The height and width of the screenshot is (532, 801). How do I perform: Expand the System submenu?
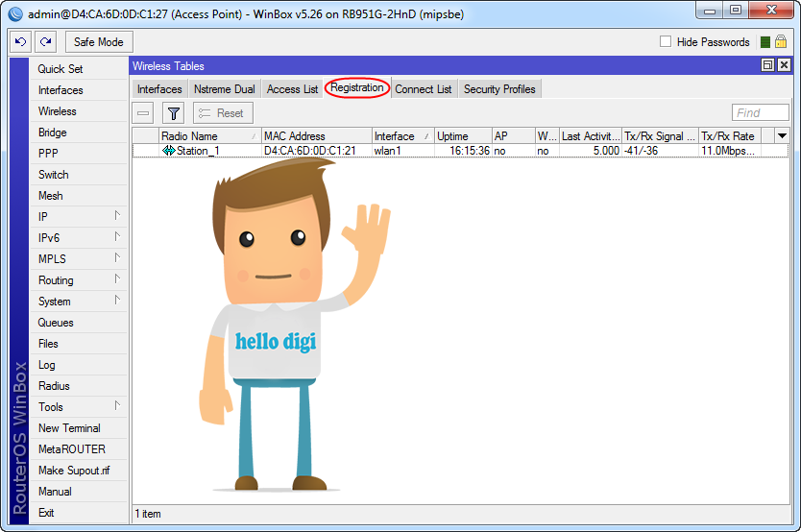click(x=117, y=301)
